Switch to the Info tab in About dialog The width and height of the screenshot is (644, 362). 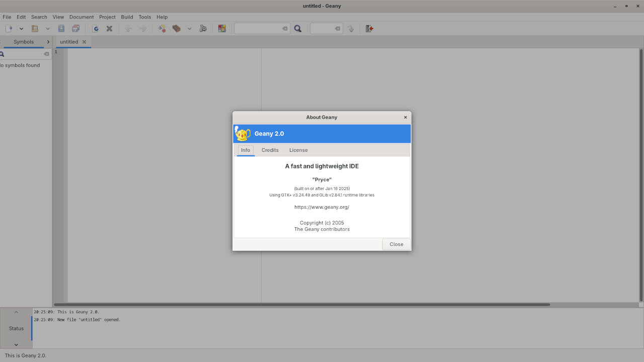tap(246, 150)
